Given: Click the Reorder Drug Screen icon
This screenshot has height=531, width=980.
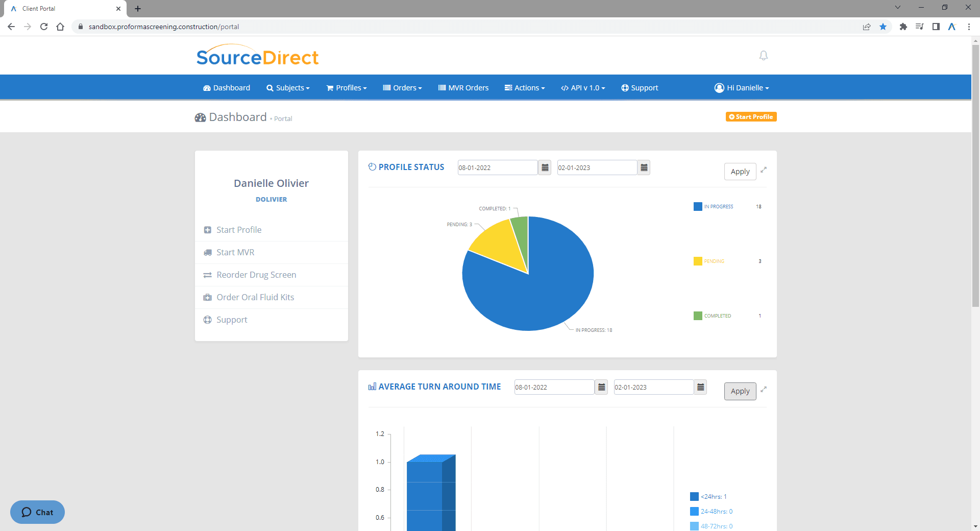Looking at the screenshot, I should tap(207, 275).
